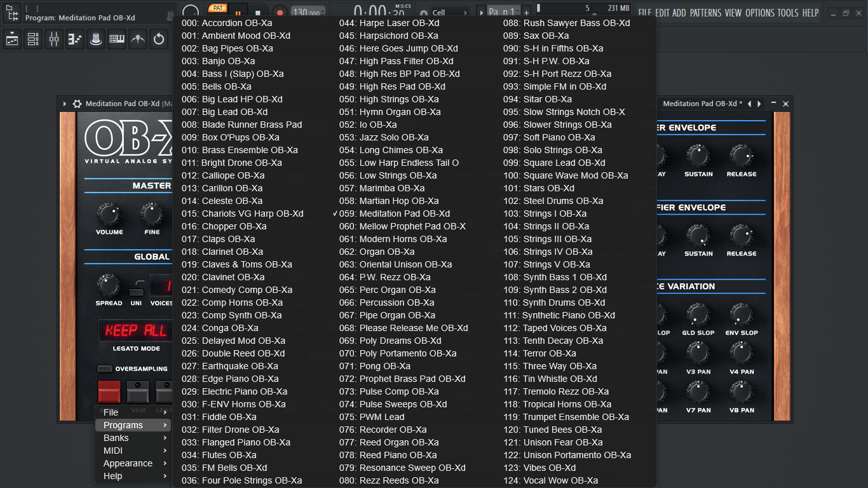Screen dimensions: 868x488
Task: Open the TOOLS menu
Action: (788, 13)
